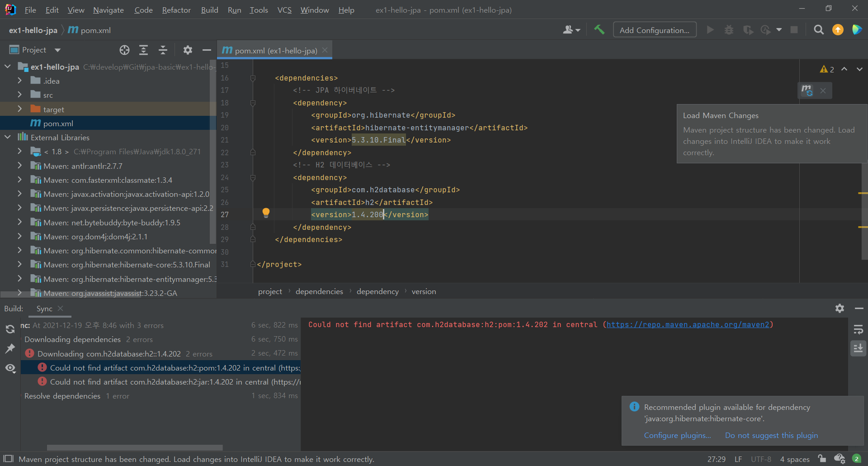Toggle tool window bars icon in status bar

tap(8, 459)
